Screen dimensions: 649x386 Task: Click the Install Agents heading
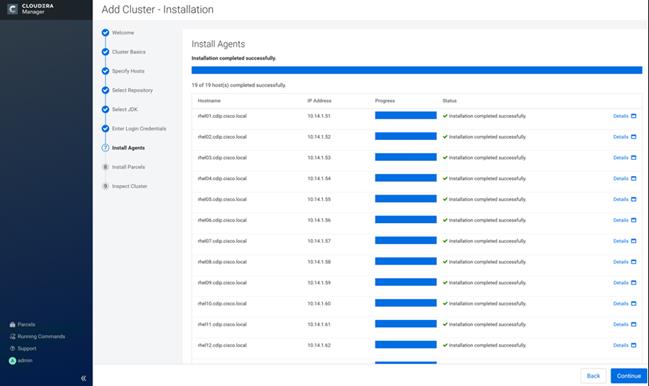218,44
